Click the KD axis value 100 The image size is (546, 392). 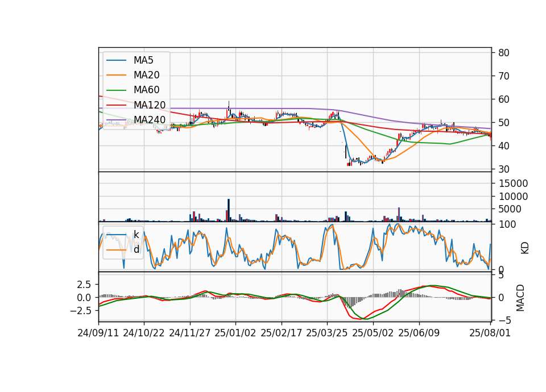[x=507, y=224]
